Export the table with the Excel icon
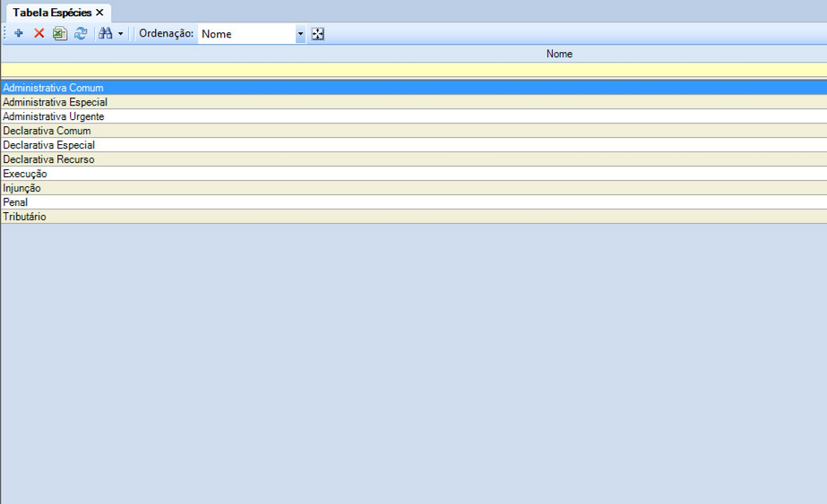827x504 pixels. [x=60, y=34]
